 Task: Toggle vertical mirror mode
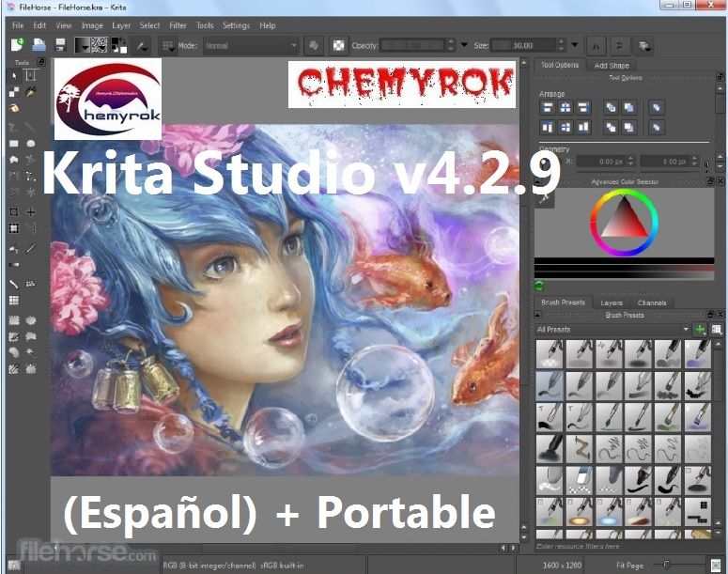619,45
